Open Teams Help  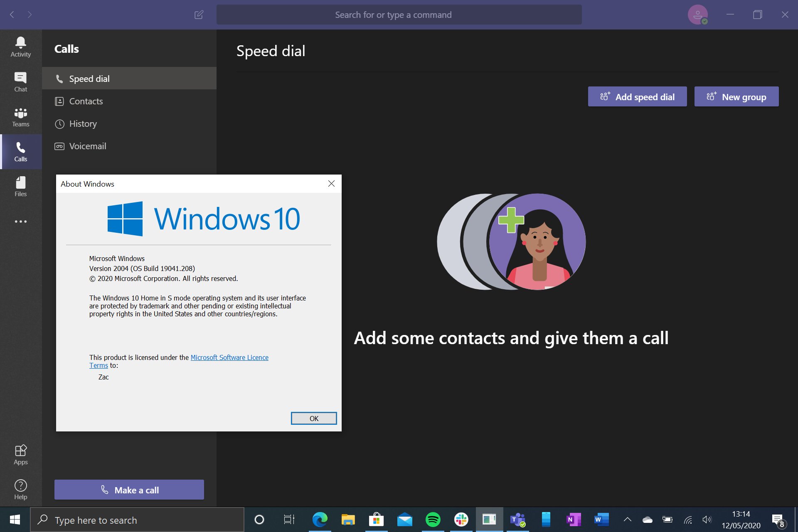tap(21, 490)
